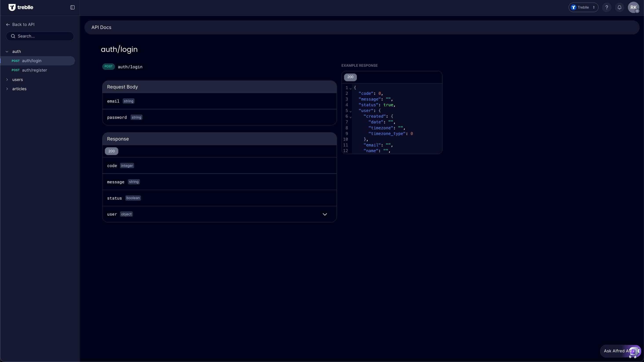Expand the user object in Response

[325, 214]
